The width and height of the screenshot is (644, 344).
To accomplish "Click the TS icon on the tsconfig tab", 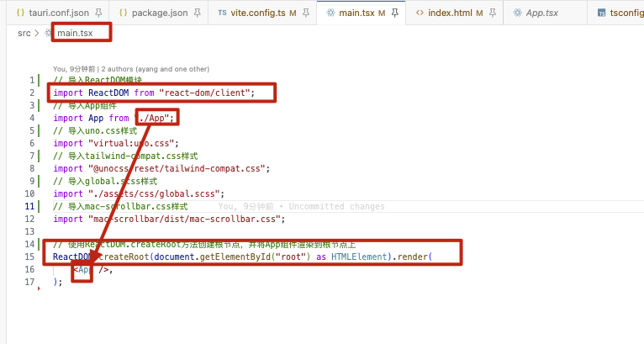I will (x=601, y=13).
